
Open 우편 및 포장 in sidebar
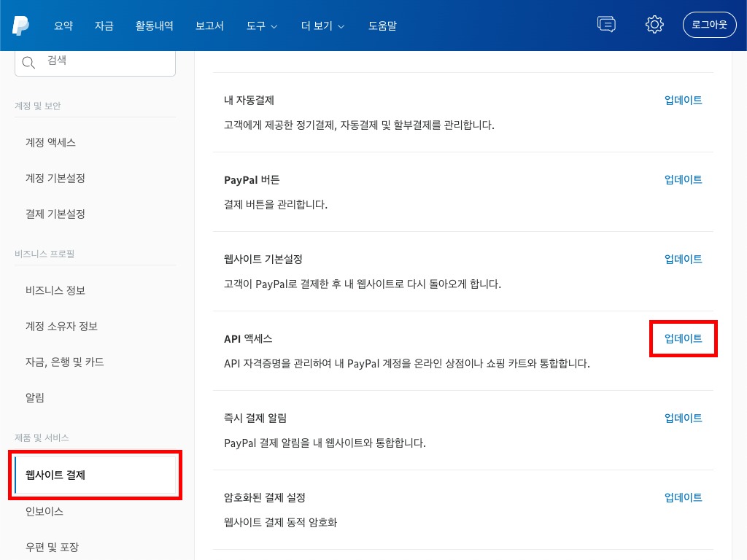tap(52, 547)
